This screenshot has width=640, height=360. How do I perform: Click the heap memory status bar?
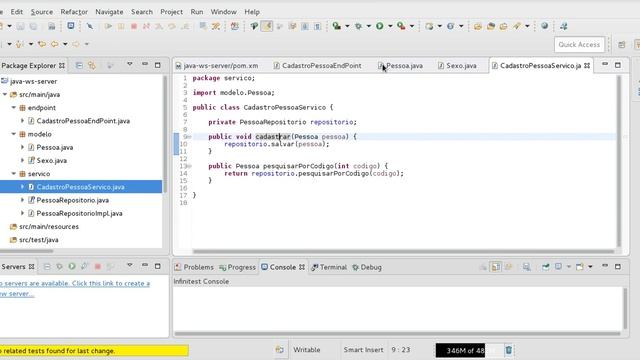click(469, 350)
